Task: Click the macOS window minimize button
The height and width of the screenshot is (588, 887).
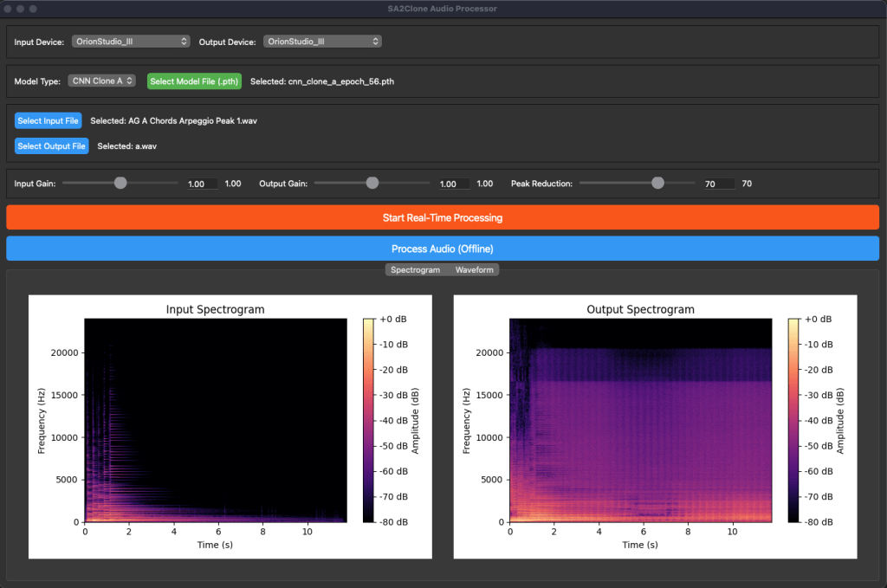Action: point(19,9)
